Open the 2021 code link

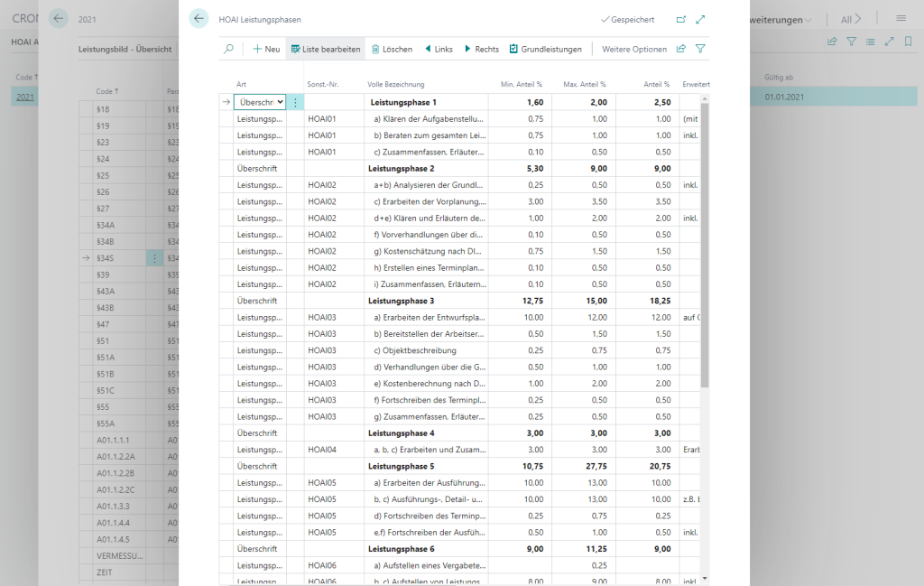24,97
